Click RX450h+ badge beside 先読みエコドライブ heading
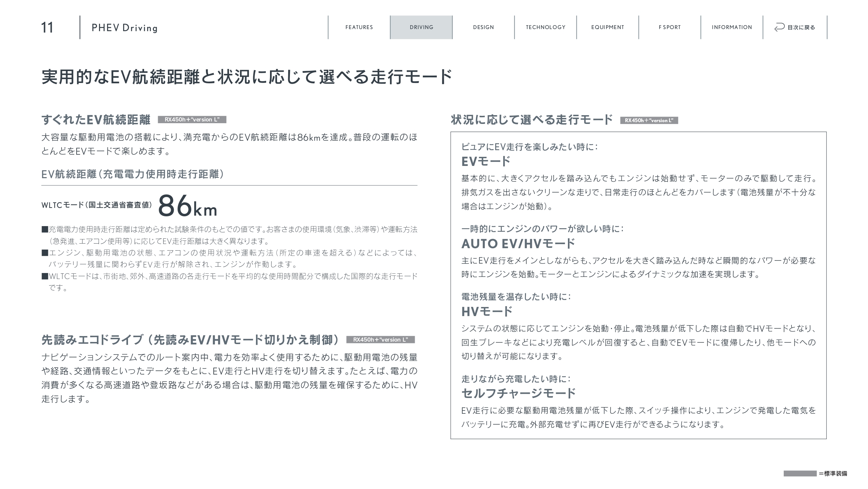This screenshot has width=868, height=489. coord(380,340)
